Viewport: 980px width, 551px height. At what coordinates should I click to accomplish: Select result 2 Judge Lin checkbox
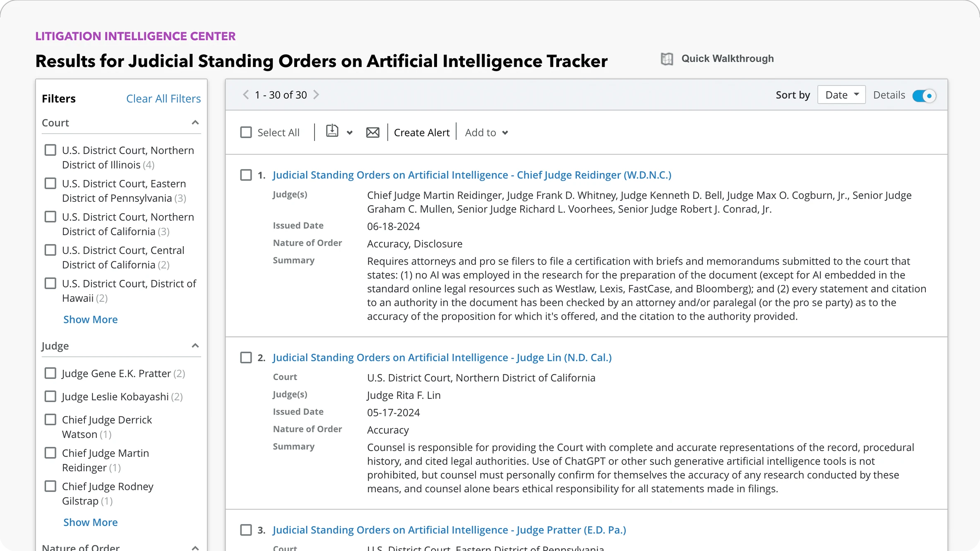click(246, 357)
